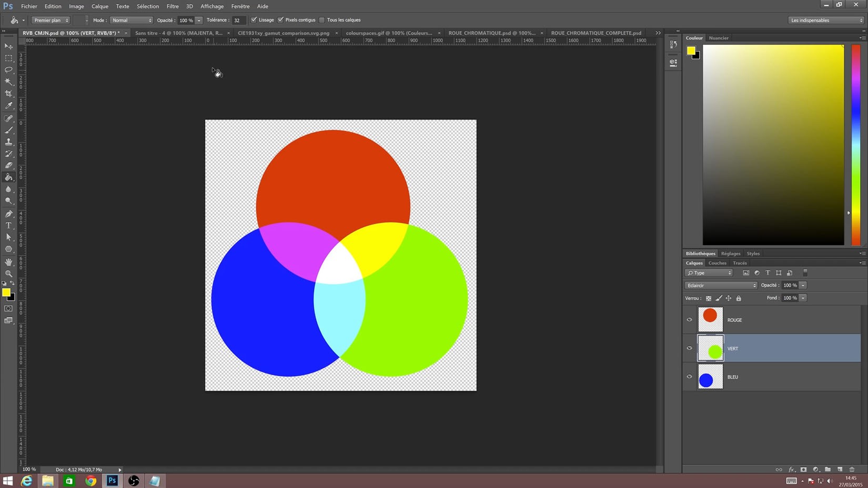The width and height of the screenshot is (868, 488).
Task: Open the Mode Normal dropdown
Action: pos(132,20)
